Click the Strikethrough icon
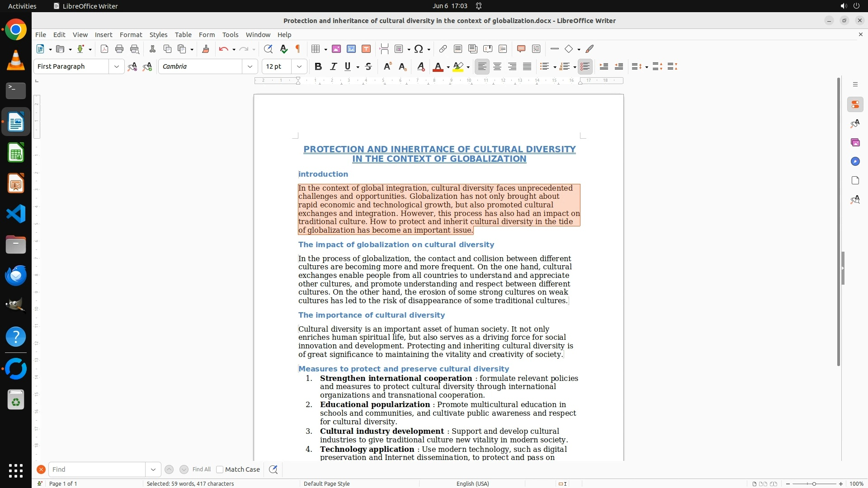 (368, 66)
